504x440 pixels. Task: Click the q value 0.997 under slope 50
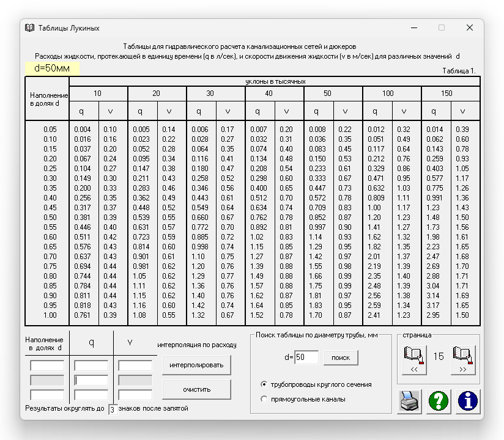coord(317,227)
